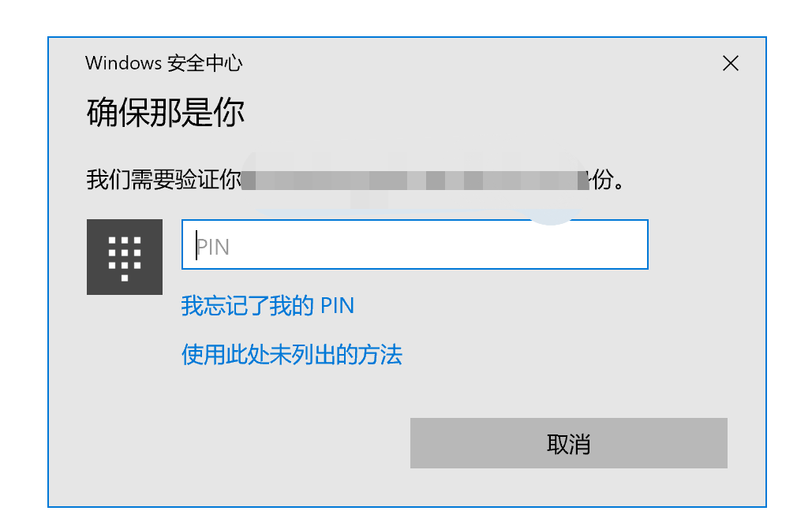Click the bottom dot of keypad icon
The height and width of the screenshot is (522, 812).
pos(125,278)
